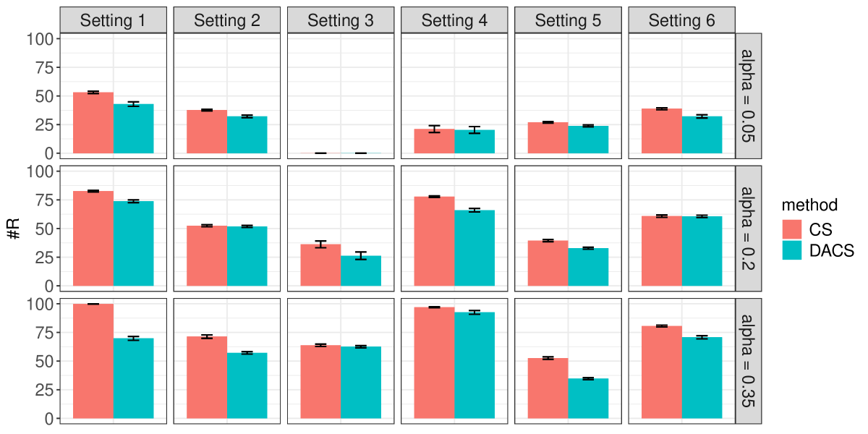Select the Setting 5 facet header
The image size is (868, 434).
click(x=568, y=20)
